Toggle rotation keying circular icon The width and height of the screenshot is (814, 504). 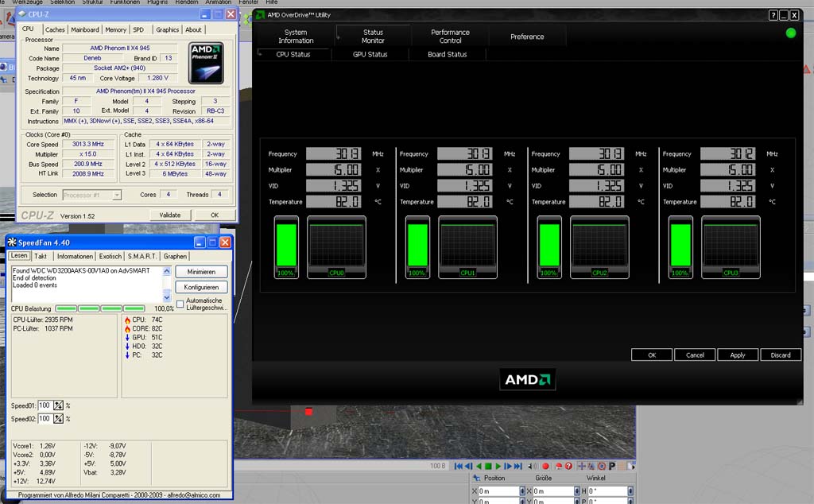[x=602, y=466]
